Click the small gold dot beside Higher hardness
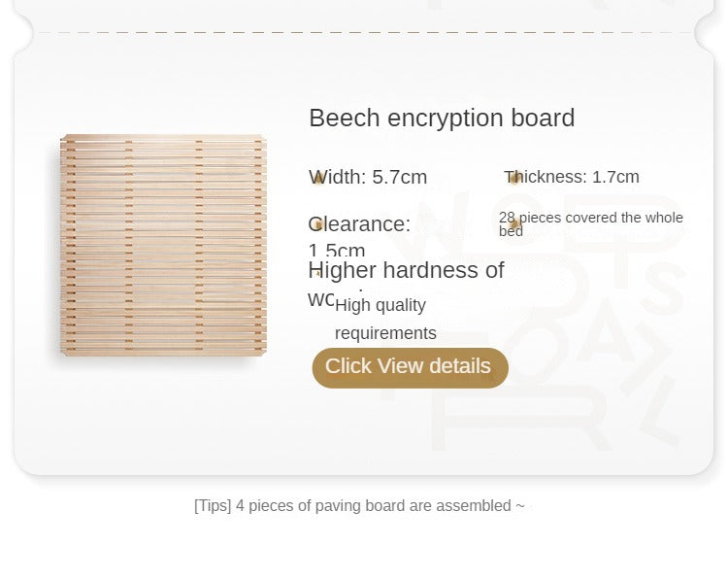The height and width of the screenshot is (579, 728). click(x=317, y=274)
